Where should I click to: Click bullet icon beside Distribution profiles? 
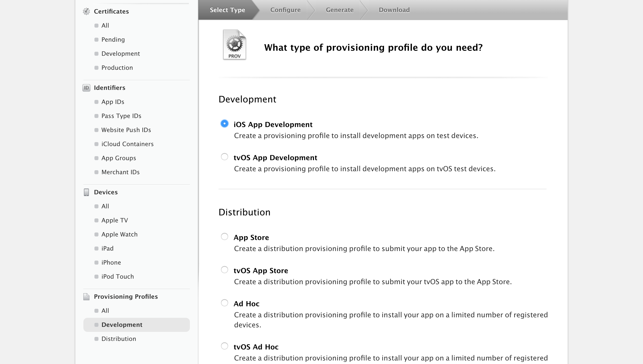(96, 339)
